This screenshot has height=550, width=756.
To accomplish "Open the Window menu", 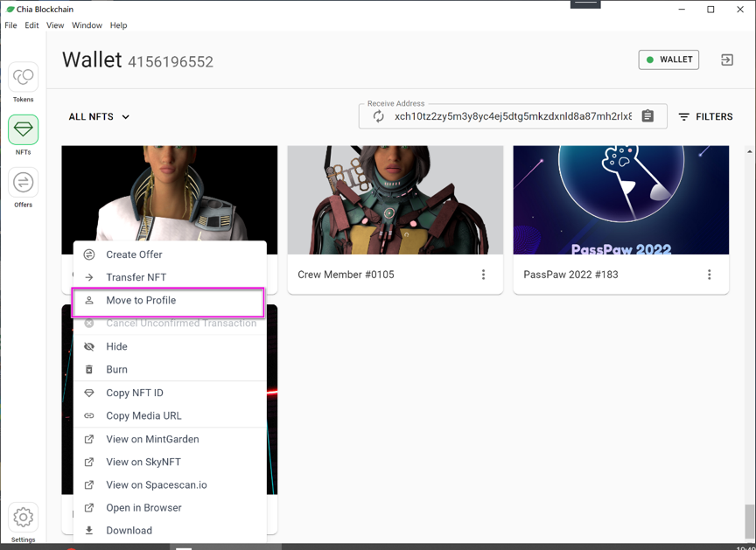I will (x=87, y=25).
